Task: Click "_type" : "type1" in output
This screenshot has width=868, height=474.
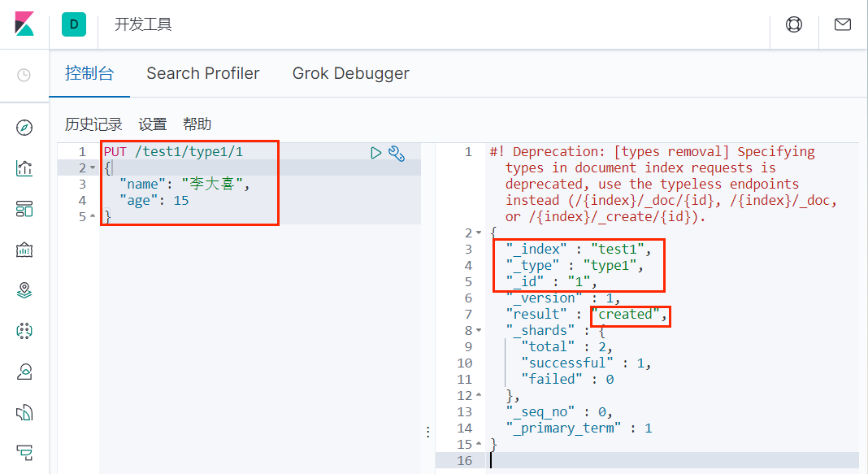Action: tap(575, 265)
